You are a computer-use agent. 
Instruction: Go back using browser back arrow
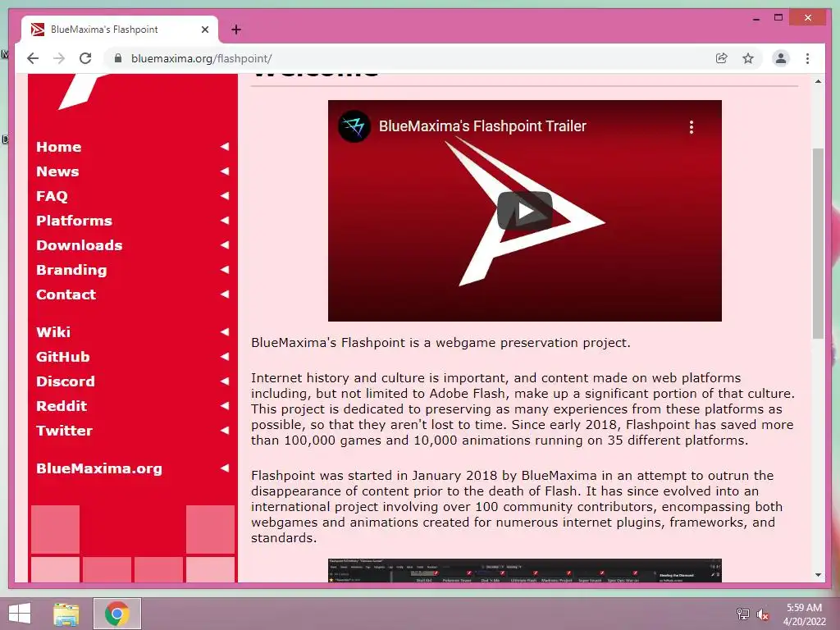point(33,58)
